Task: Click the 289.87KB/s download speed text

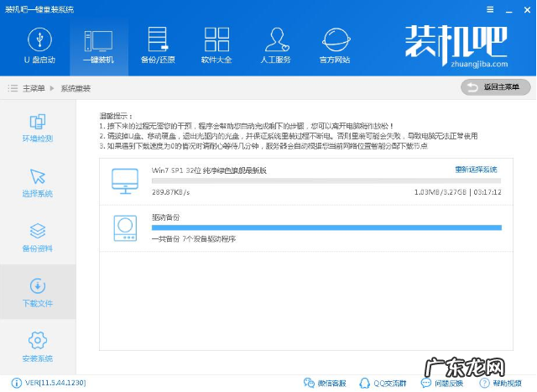Action: coord(170,192)
